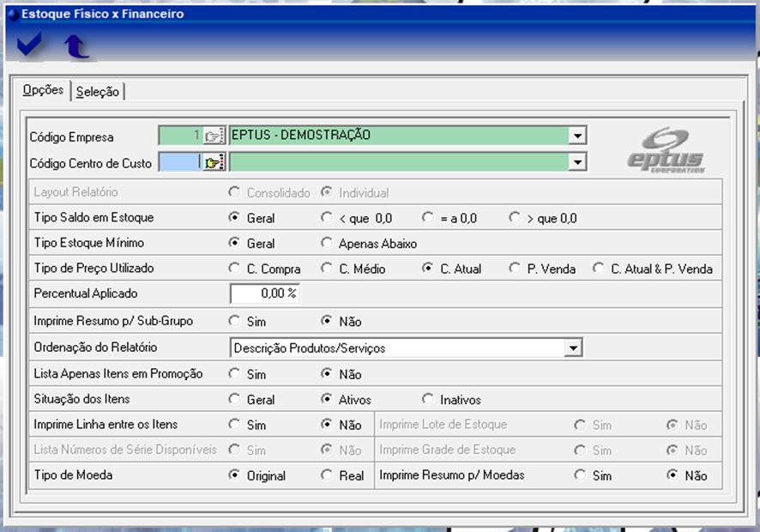
Task: Click the Código Centro de Custo code field
Action: pyautogui.click(x=180, y=162)
